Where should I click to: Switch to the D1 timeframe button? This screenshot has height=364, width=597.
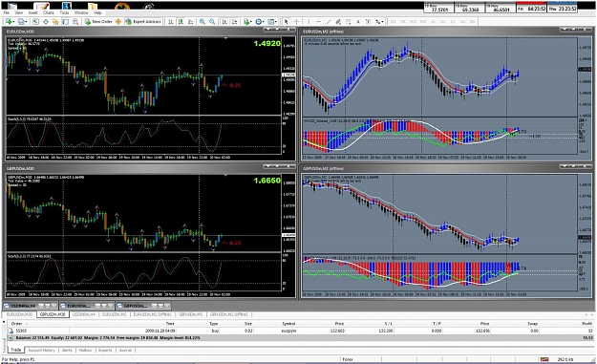(453, 22)
